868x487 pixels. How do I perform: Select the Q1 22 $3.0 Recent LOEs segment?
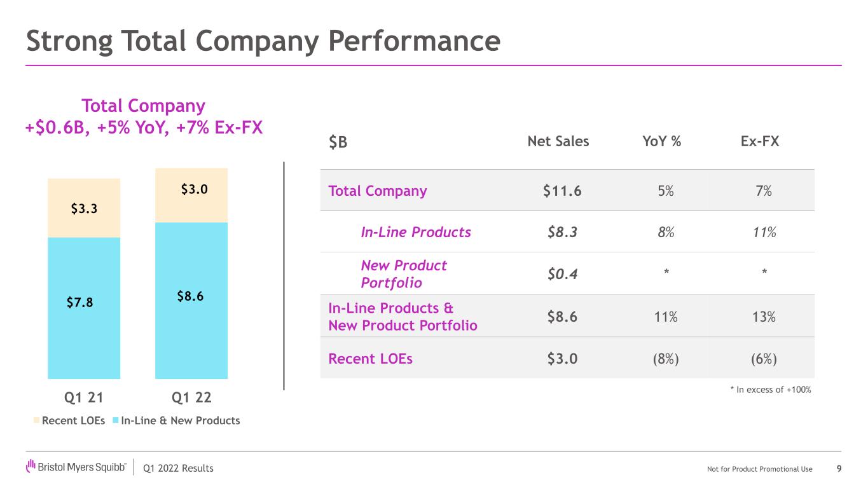[x=191, y=195]
